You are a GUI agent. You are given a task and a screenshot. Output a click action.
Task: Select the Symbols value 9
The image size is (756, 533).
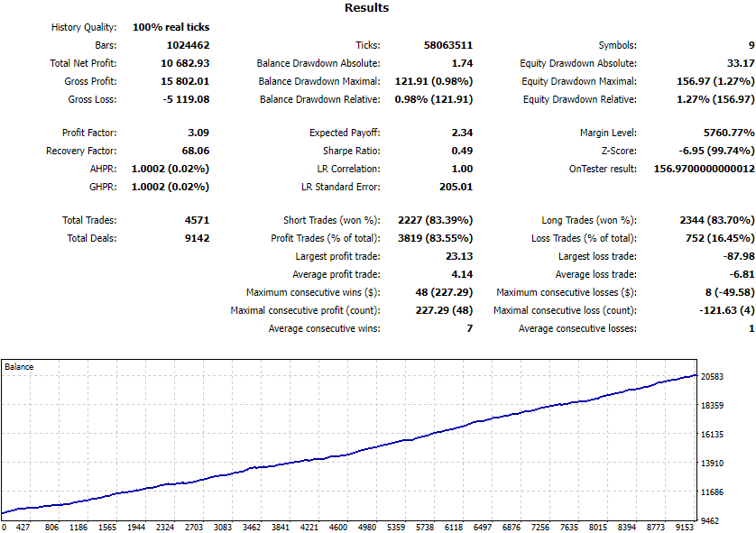tap(751, 45)
